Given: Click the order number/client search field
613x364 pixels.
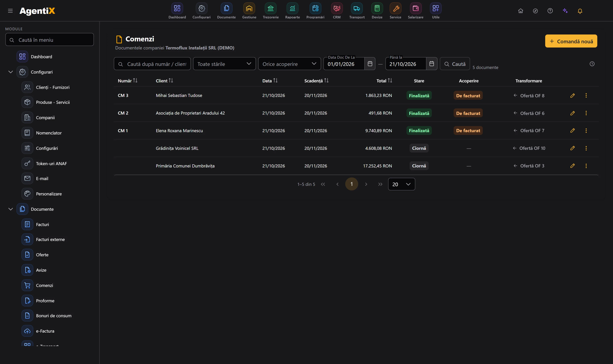Looking at the screenshot, I should [x=152, y=64].
